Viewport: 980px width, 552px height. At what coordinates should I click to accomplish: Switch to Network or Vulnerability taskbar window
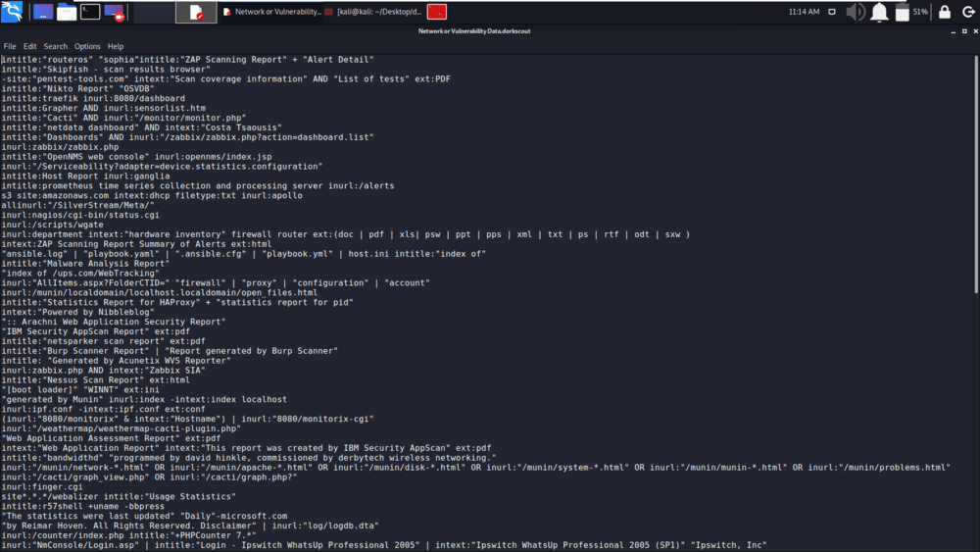tap(271, 11)
